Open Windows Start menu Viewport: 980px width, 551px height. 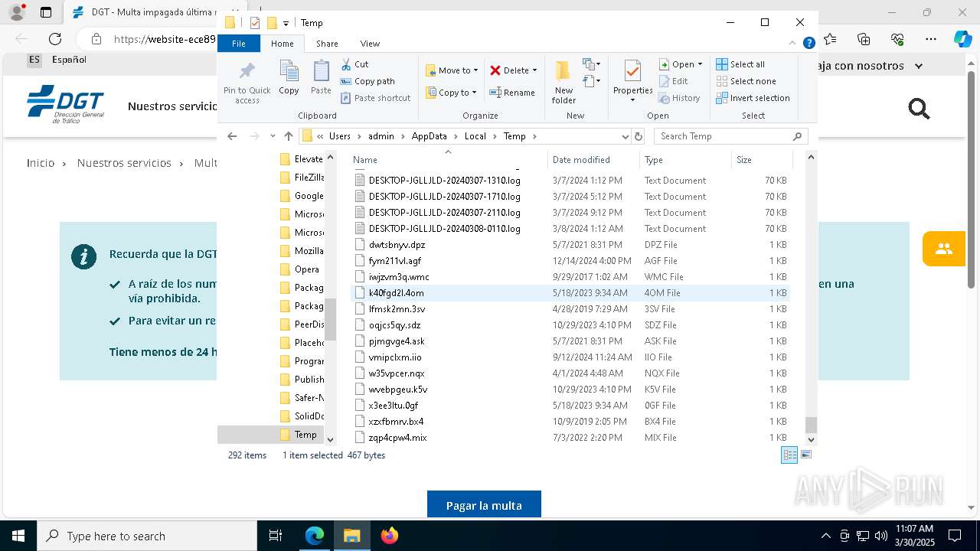(x=18, y=536)
